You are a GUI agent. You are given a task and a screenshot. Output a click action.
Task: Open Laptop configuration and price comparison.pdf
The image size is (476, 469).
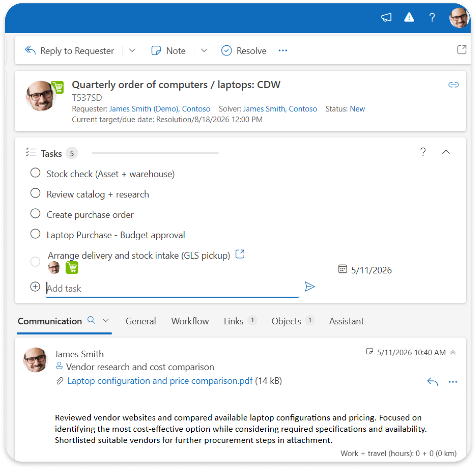[160, 381]
